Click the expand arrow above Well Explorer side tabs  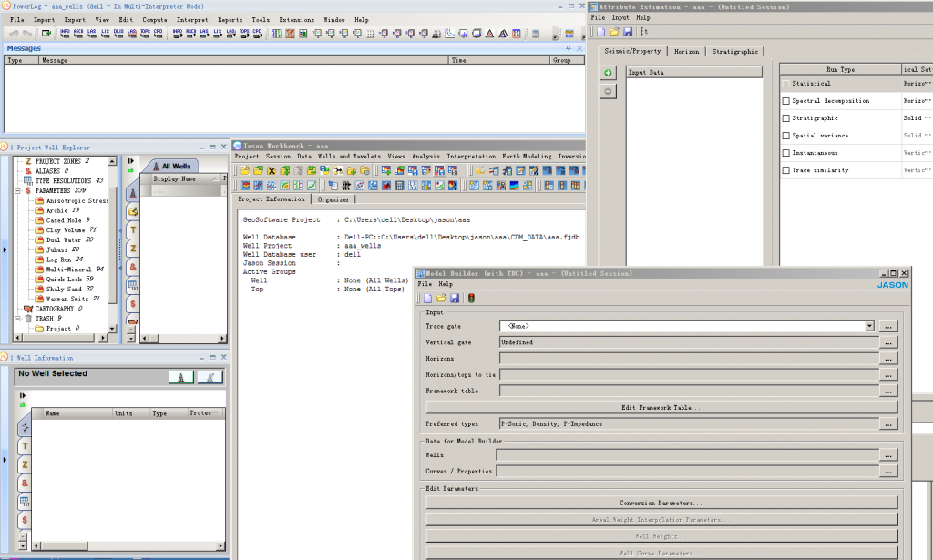(131, 160)
